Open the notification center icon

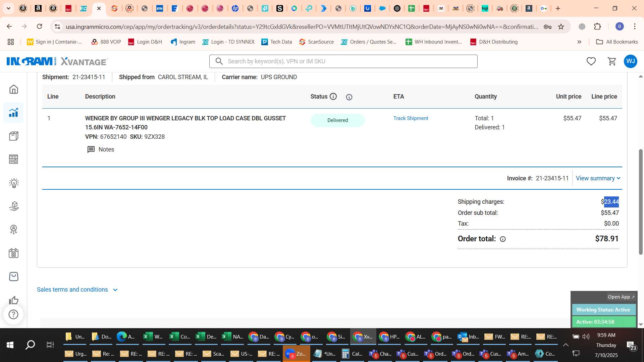click(631, 345)
